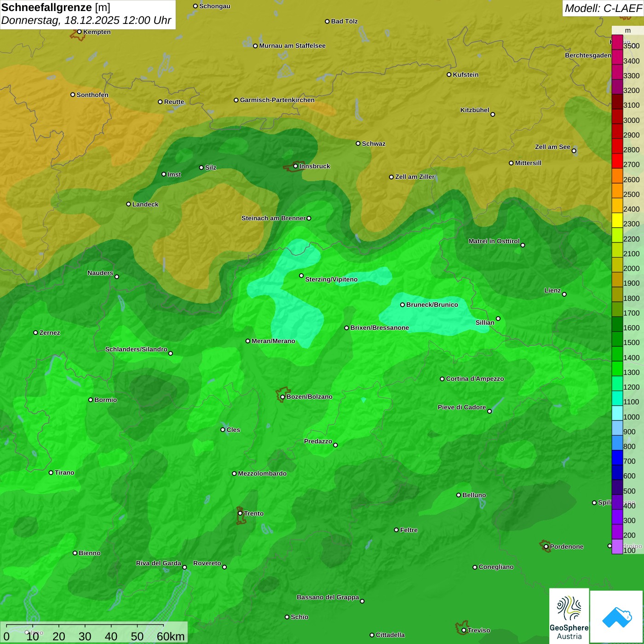Click the Sillian label

coord(485,322)
